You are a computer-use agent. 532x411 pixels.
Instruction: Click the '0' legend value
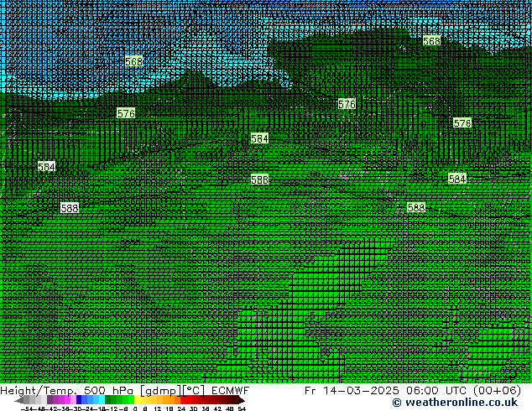coord(135,408)
